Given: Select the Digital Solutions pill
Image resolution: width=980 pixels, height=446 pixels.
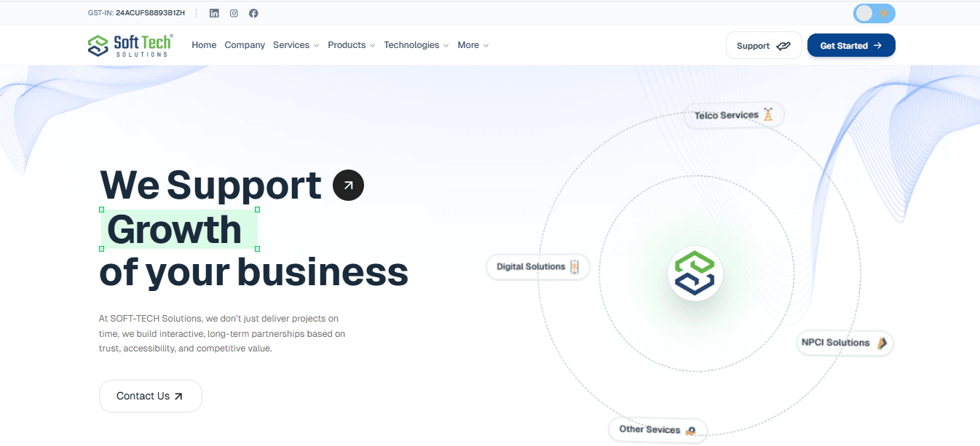Looking at the screenshot, I should [537, 267].
